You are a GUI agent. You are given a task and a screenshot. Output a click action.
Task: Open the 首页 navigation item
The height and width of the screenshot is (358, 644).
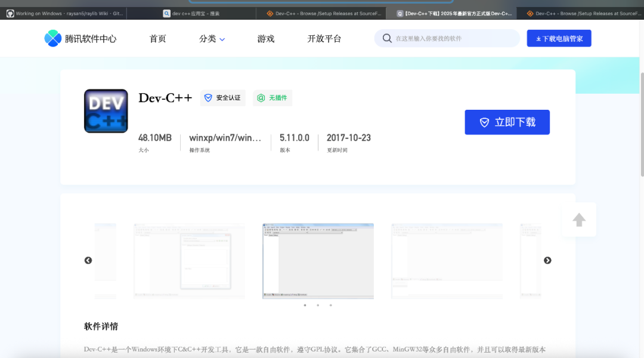[157, 39]
